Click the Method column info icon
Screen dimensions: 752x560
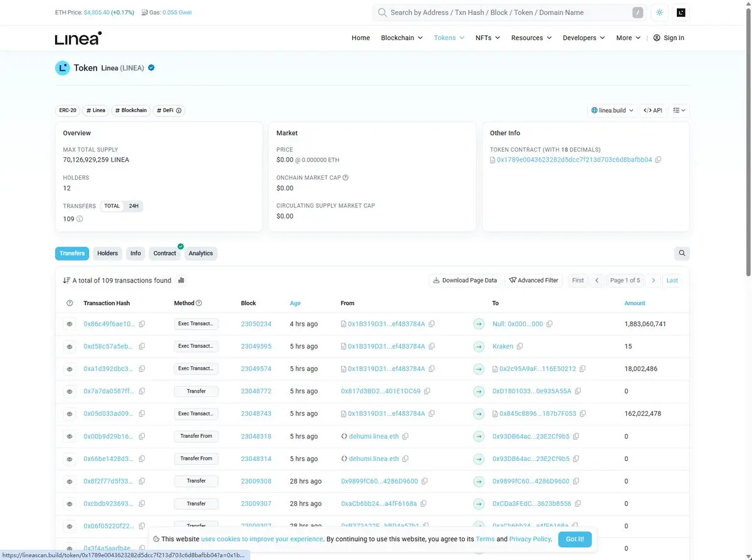point(199,303)
